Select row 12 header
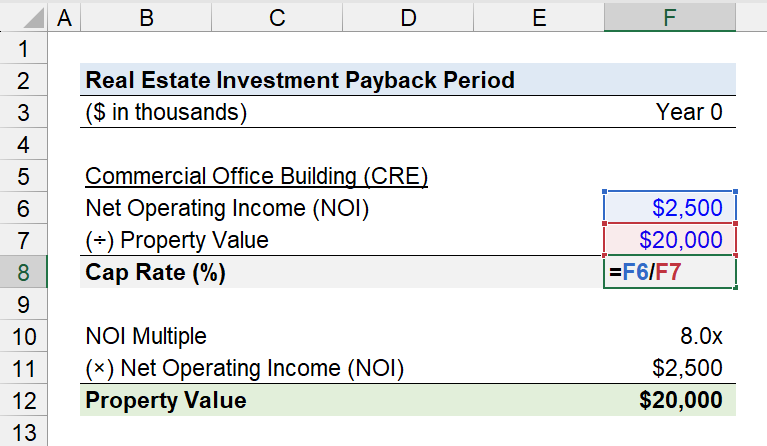This screenshot has width=767, height=446. [23, 401]
